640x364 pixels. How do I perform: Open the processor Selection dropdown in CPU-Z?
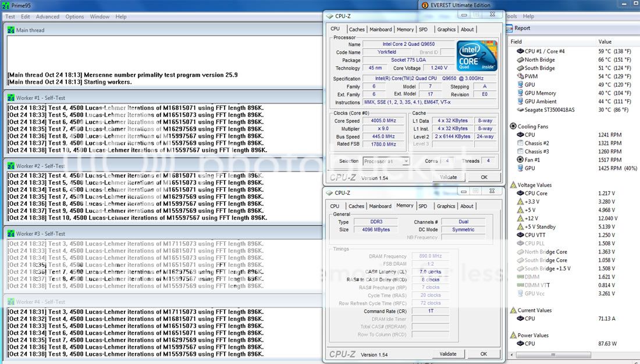(x=386, y=161)
